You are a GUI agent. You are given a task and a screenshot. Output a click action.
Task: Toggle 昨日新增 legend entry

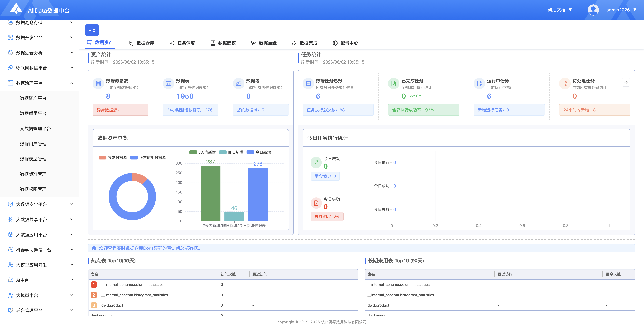[x=231, y=152]
